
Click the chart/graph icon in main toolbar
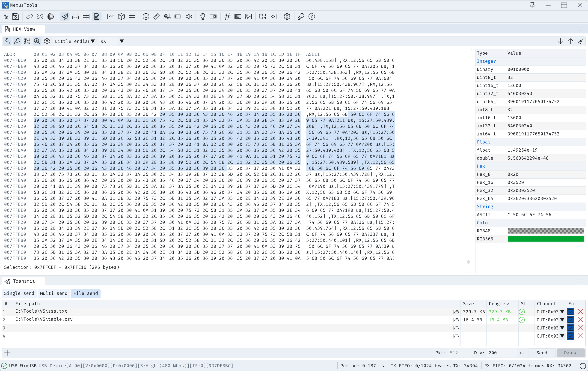(x=111, y=17)
